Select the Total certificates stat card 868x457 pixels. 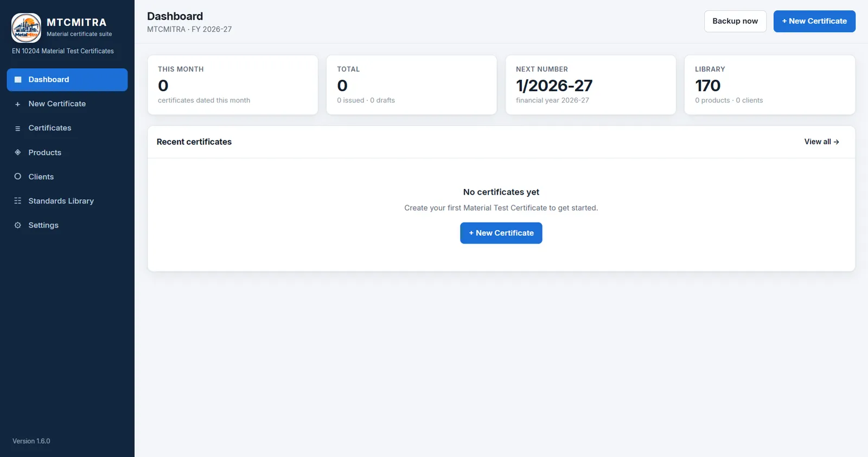(412, 85)
